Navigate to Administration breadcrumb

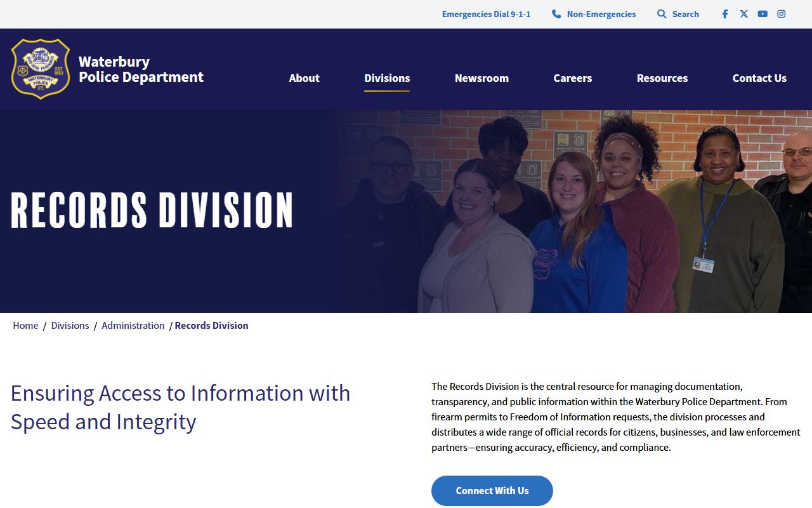pyautogui.click(x=133, y=325)
